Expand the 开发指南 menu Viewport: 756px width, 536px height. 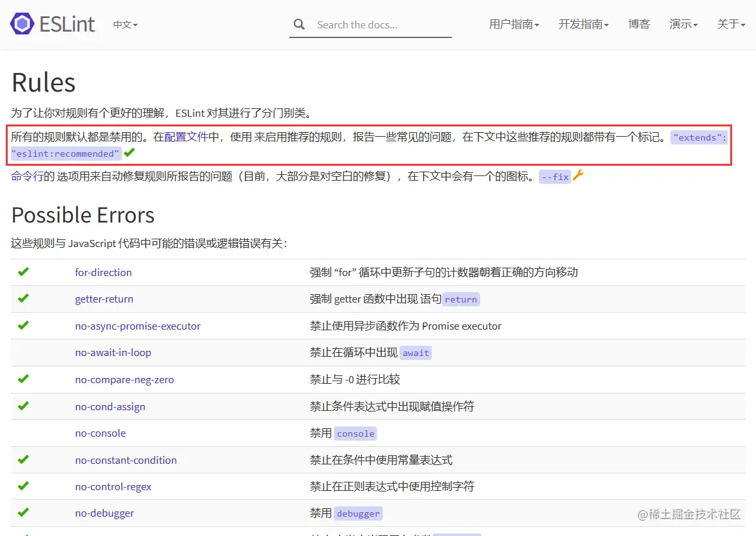pos(583,24)
